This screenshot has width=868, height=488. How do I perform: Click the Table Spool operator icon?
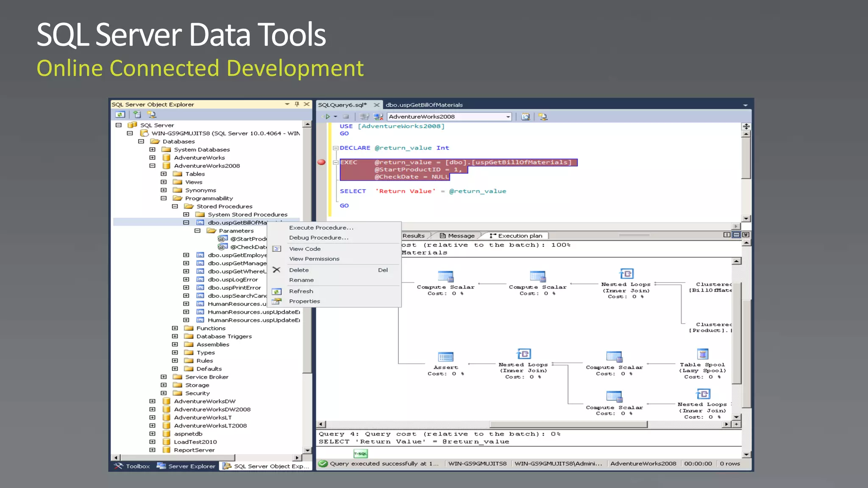703,354
